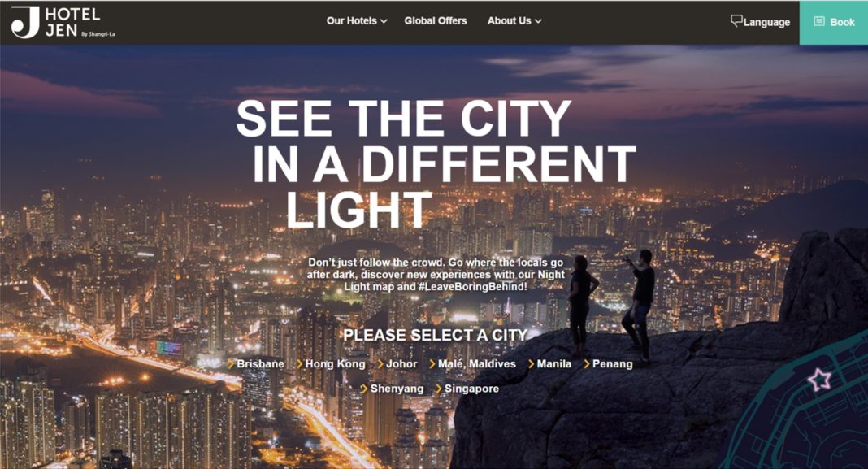Click the Hotel Jen logo
This screenshot has height=469, width=868.
pyautogui.click(x=63, y=22)
